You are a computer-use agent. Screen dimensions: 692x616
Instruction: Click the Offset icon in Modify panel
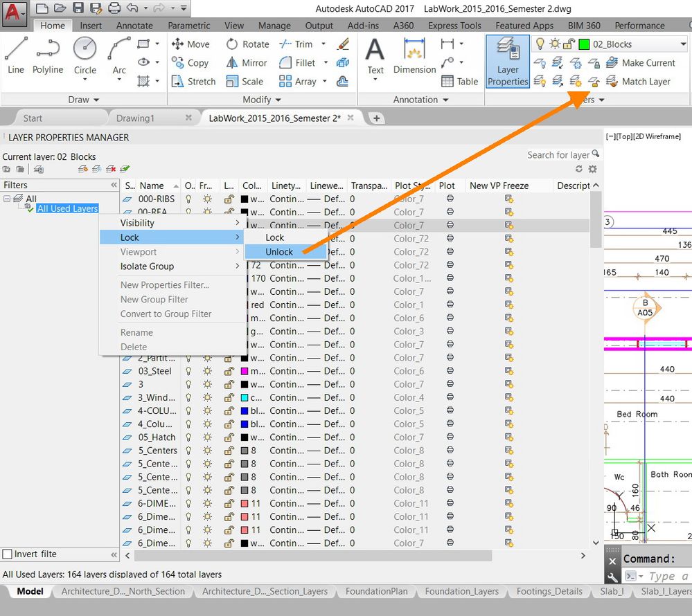pos(342,82)
